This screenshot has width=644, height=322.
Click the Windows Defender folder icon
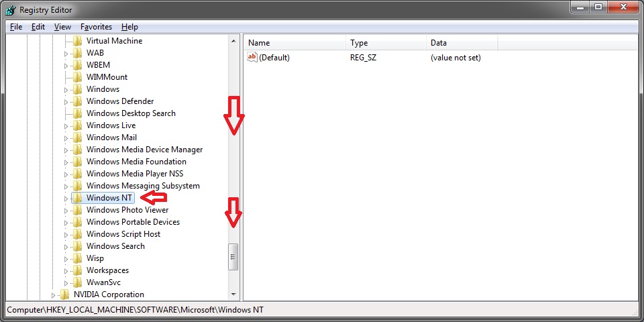77,101
